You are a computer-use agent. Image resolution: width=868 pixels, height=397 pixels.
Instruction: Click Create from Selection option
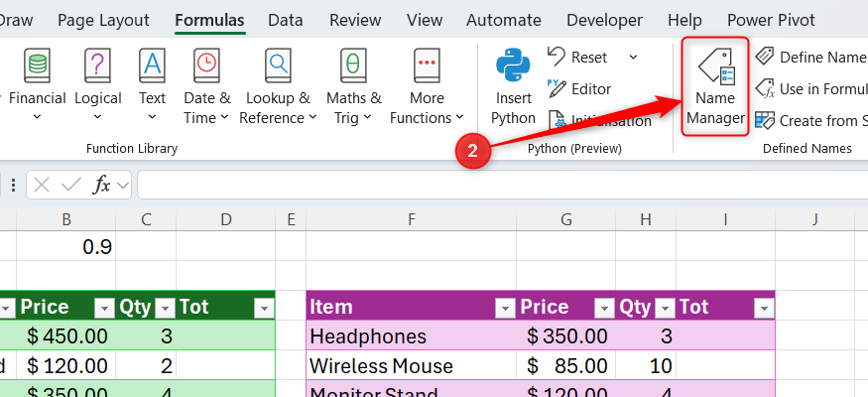(x=811, y=121)
